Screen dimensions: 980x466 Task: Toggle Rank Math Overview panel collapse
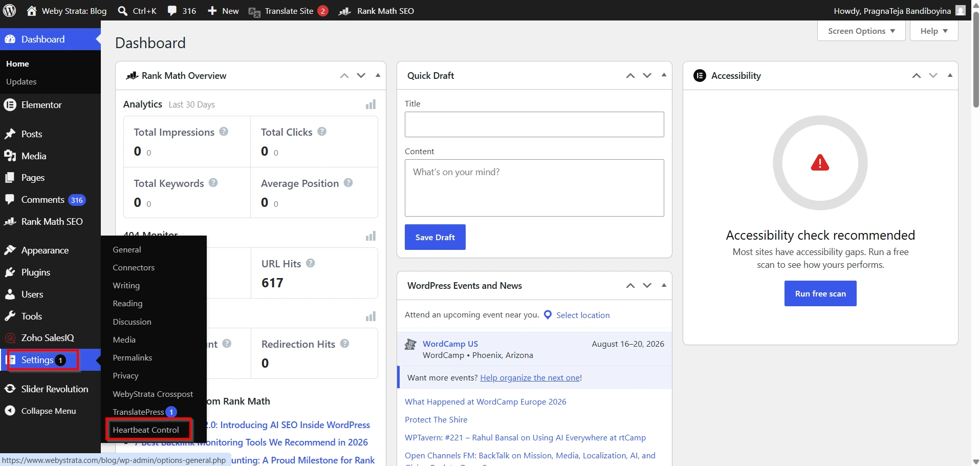click(x=378, y=75)
